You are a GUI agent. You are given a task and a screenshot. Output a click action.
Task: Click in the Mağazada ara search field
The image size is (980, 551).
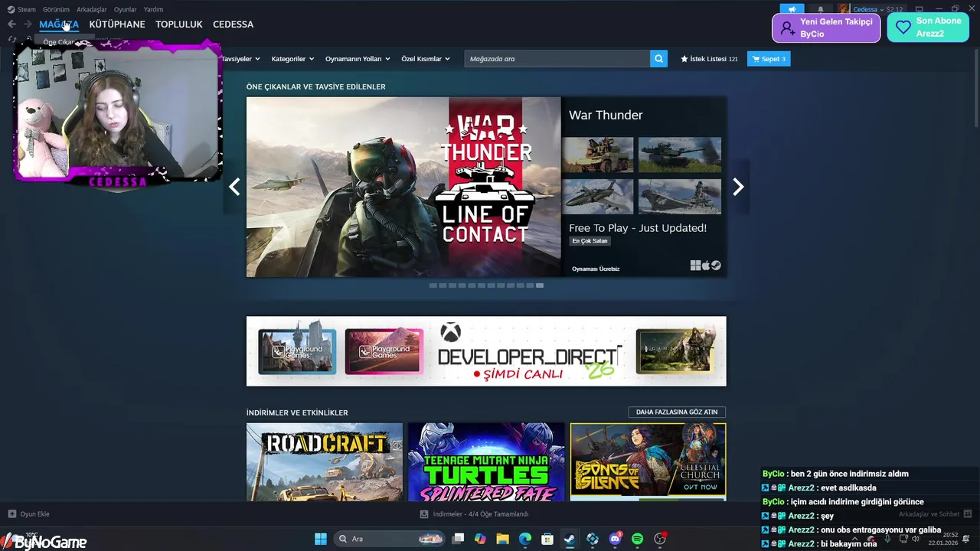click(557, 59)
